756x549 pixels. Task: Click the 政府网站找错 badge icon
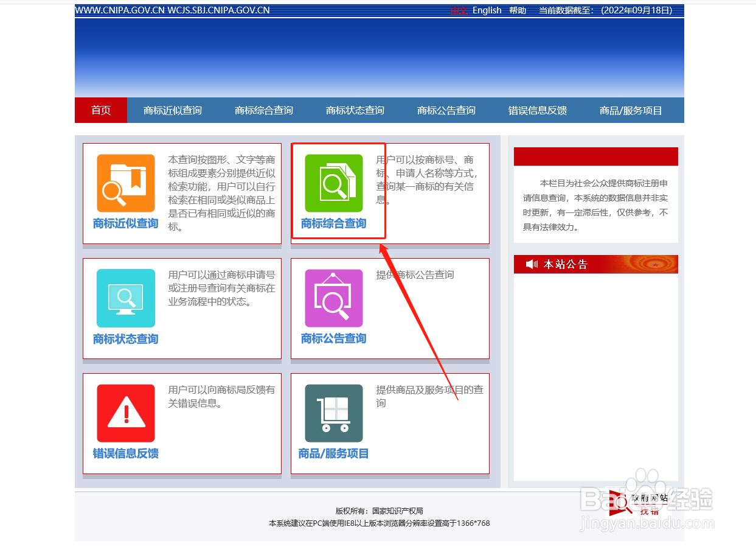pyautogui.click(x=639, y=503)
